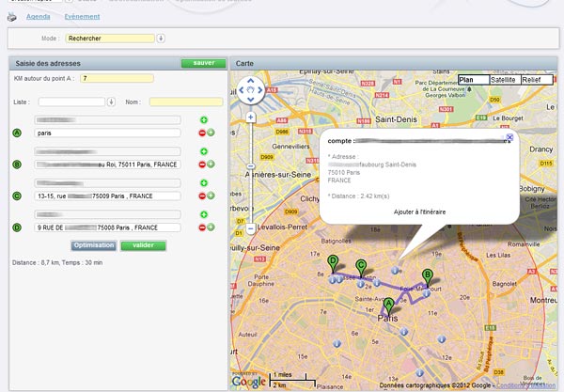Pan the map down with the down arrow
The image size is (564, 392).
251,99
